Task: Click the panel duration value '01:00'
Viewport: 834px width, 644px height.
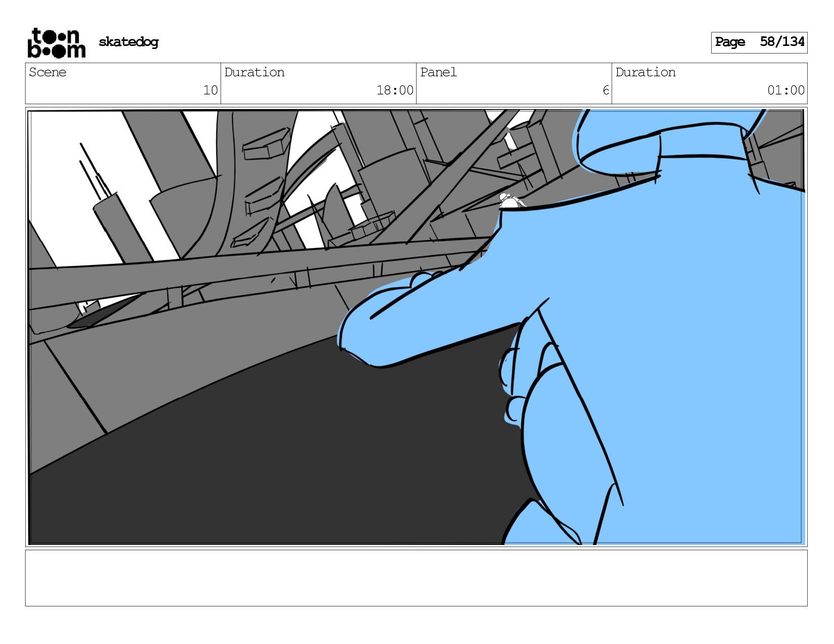Action: pos(786,90)
